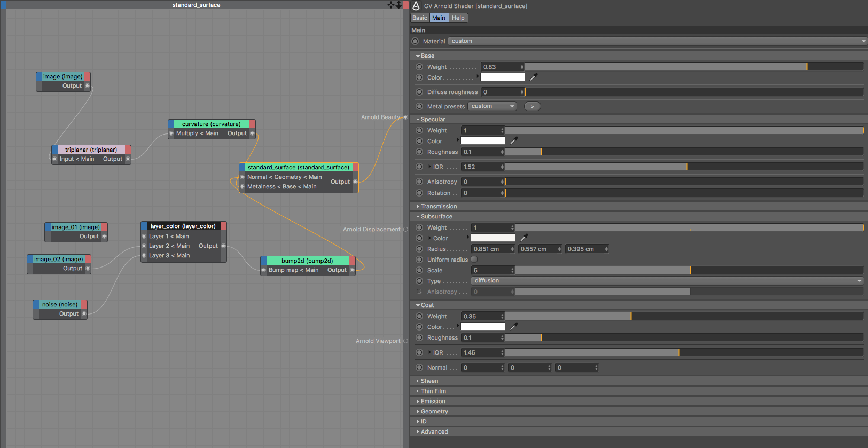
Task: Open the Material preset dropdown
Action: (x=658, y=41)
